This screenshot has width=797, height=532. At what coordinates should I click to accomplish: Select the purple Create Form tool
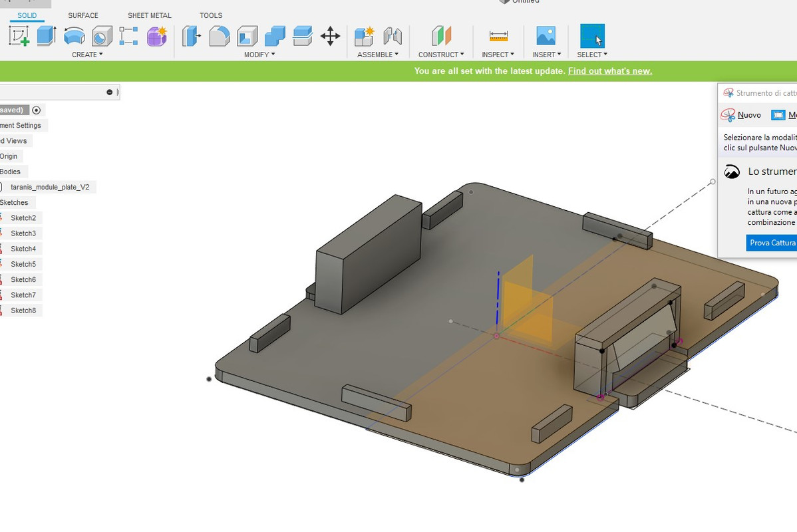157,36
